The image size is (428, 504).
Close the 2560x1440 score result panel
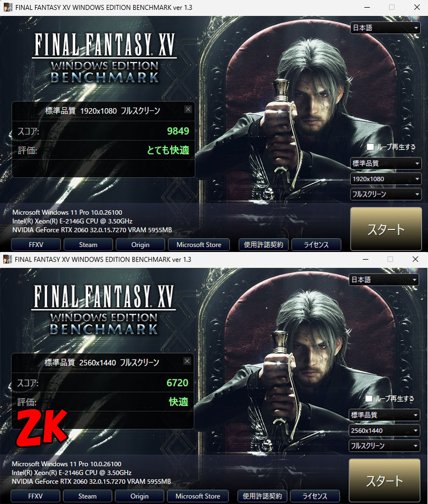pos(187,361)
